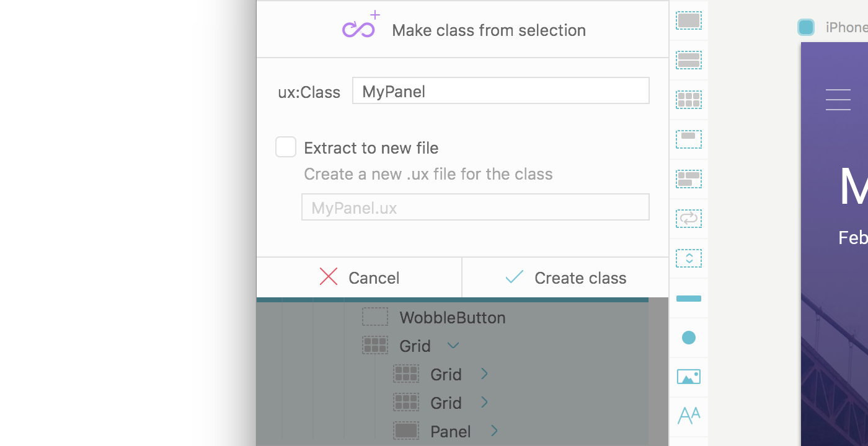Click the blue iPhone device swatch
The width and height of the screenshot is (868, 446).
pos(806,27)
